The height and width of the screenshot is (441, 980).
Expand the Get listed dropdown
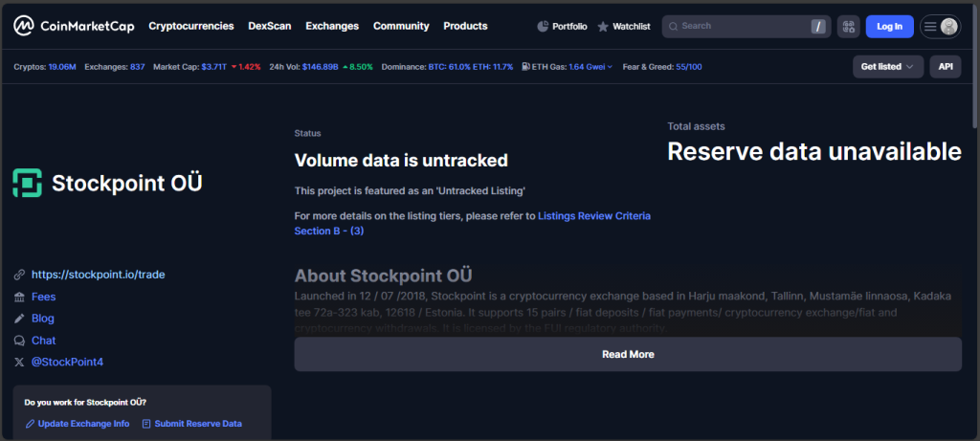[x=887, y=66]
